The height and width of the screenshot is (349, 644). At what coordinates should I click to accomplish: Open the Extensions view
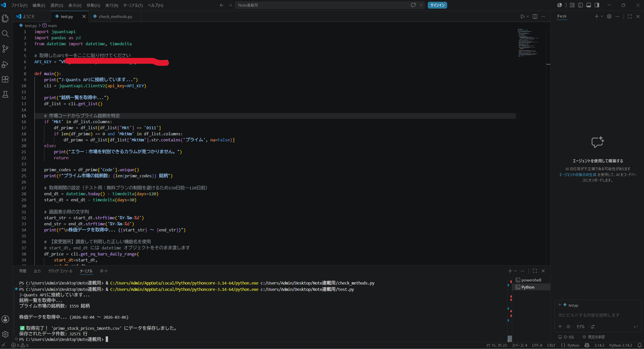click(5, 79)
